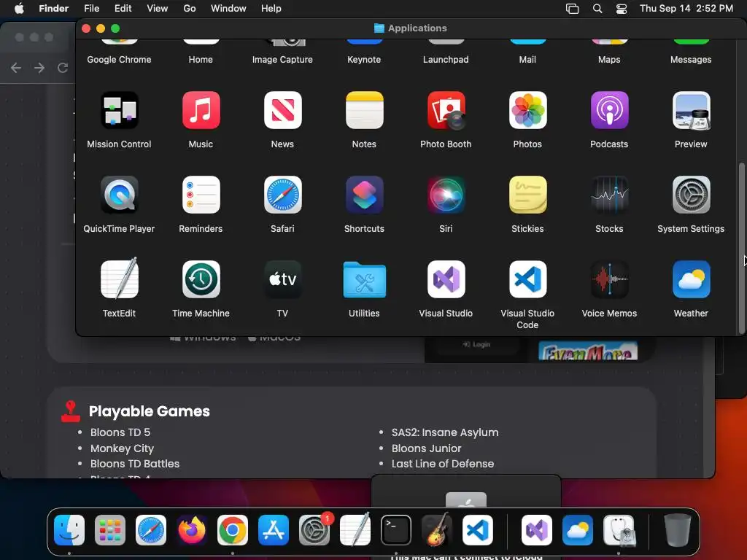
Task: Click the Google Chrome label in Applications
Action: 119,60
